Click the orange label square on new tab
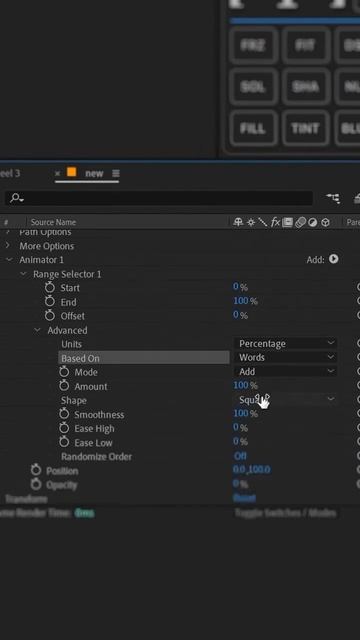Viewport: 360px width, 640px height. (x=71, y=172)
